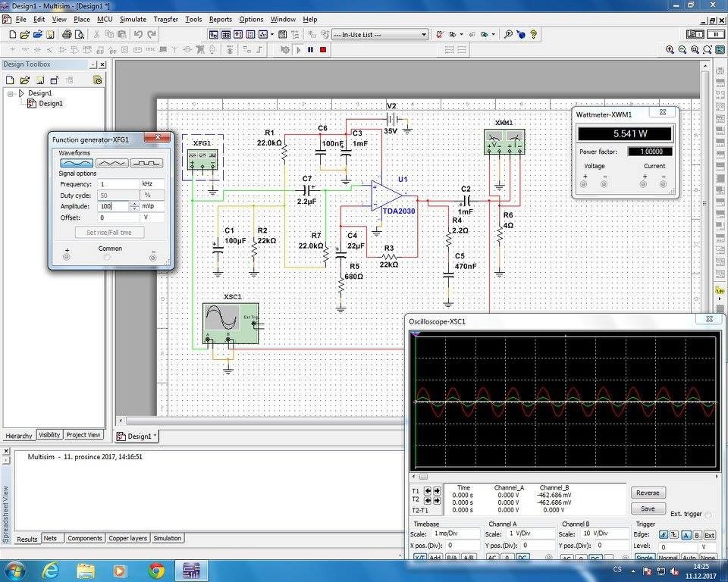
Task: Create a new design file
Action: coord(13,34)
